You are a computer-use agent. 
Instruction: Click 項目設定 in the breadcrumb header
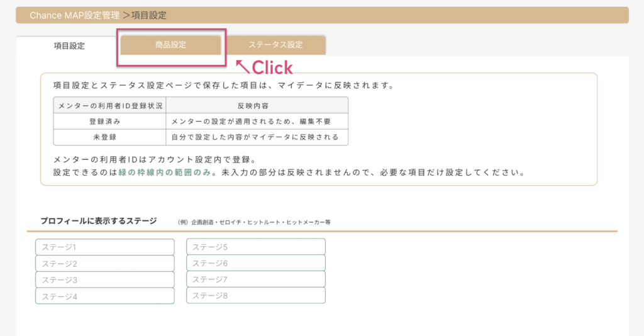click(x=149, y=15)
